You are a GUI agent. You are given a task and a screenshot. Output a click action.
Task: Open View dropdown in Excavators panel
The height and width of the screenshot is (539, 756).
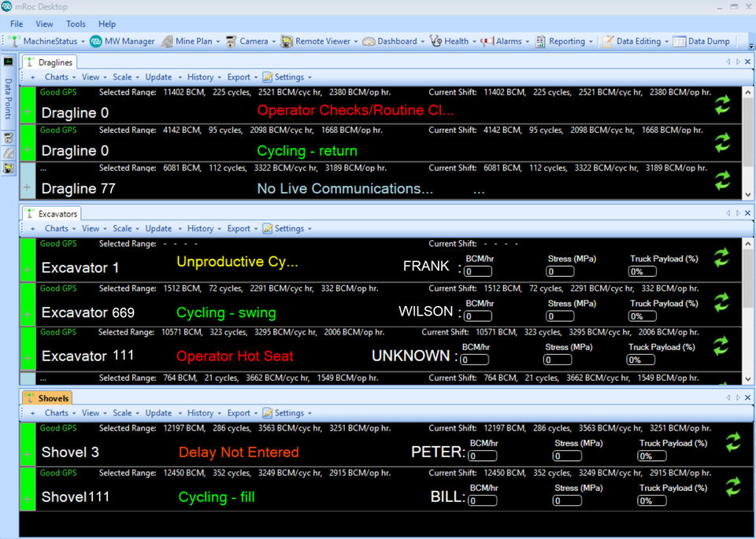point(94,229)
